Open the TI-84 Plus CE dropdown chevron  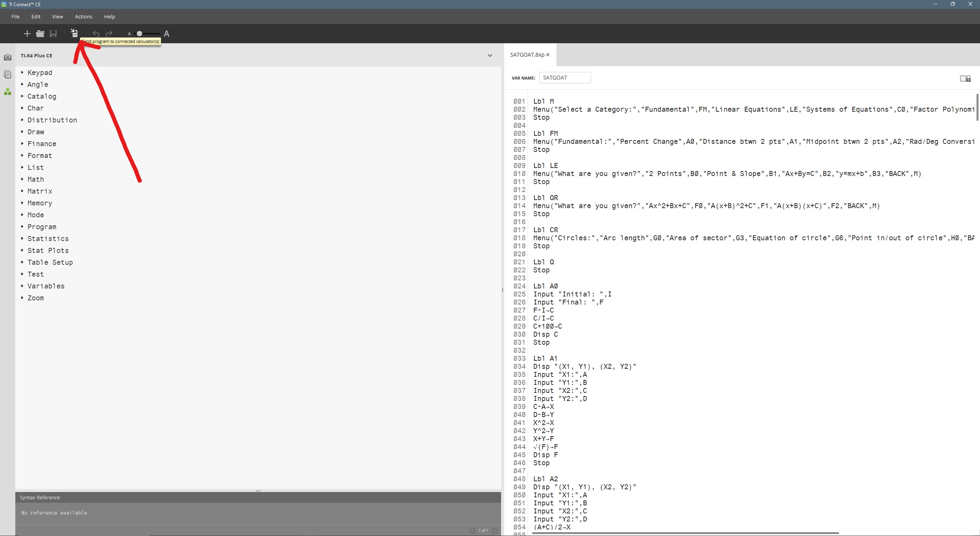(x=490, y=55)
